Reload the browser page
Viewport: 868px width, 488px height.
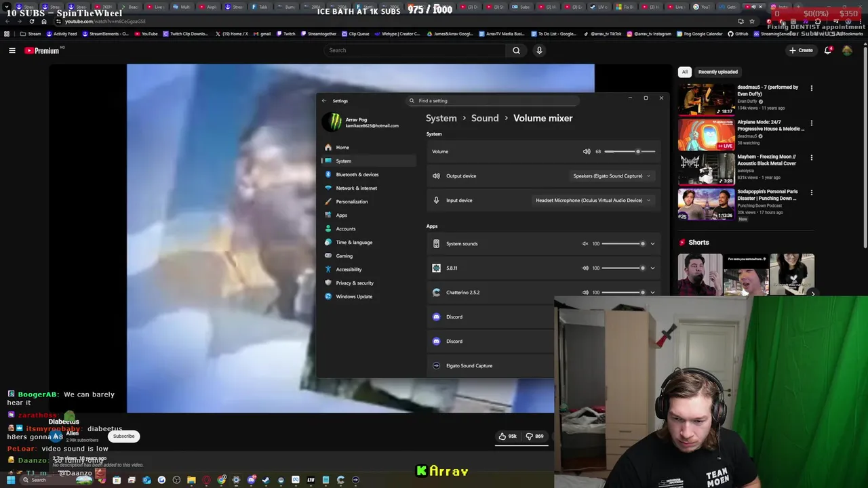(x=31, y=21)
